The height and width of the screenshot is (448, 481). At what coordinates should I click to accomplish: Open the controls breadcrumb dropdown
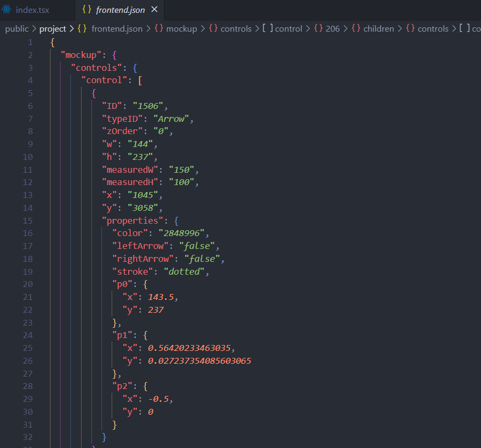(x=236, y=28)
